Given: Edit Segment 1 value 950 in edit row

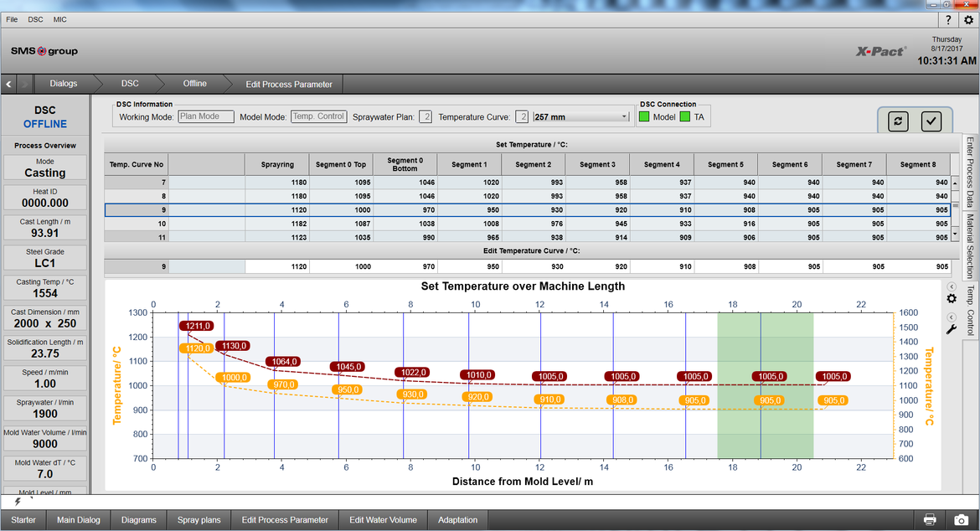Looking at the screenshot, I should click(x=469, y=266).
